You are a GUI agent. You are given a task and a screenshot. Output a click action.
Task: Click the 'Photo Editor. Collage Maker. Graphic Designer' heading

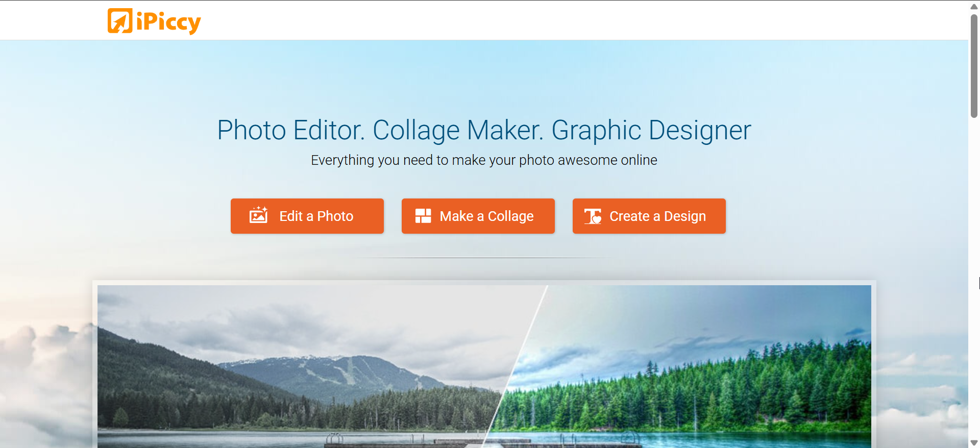pos(484,130)
